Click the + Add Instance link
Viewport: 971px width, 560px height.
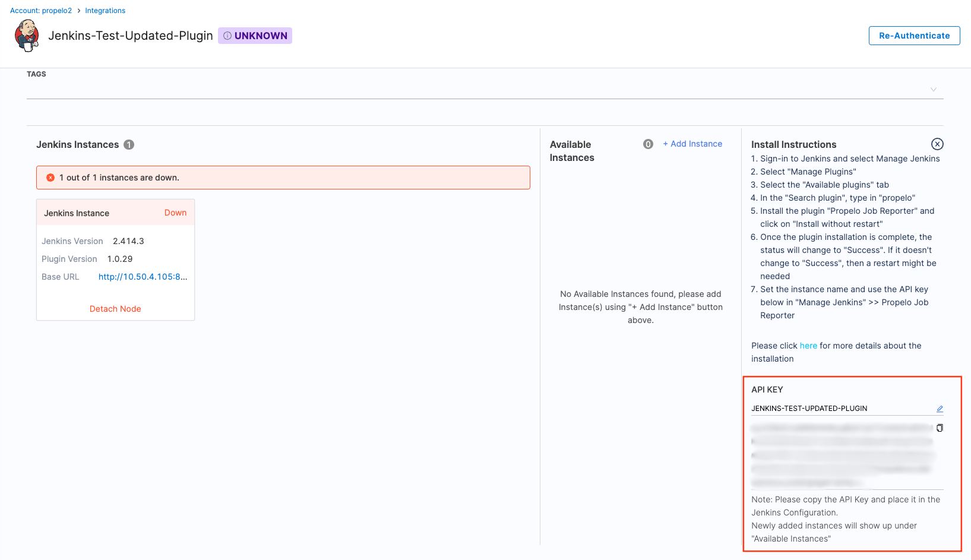point(692,144)
